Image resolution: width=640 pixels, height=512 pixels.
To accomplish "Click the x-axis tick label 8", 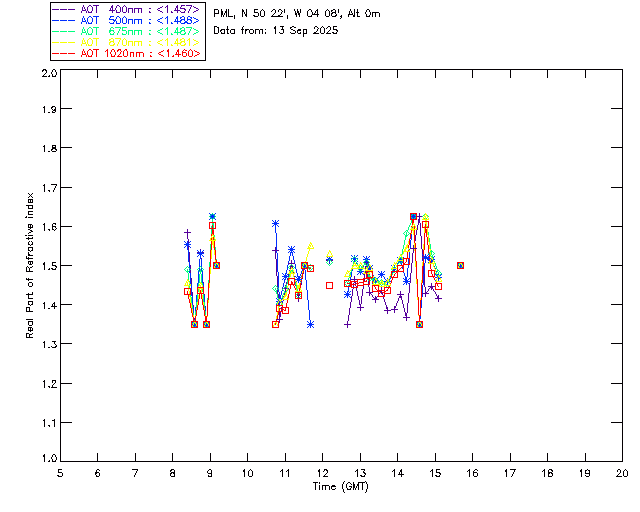I will 172,473.
